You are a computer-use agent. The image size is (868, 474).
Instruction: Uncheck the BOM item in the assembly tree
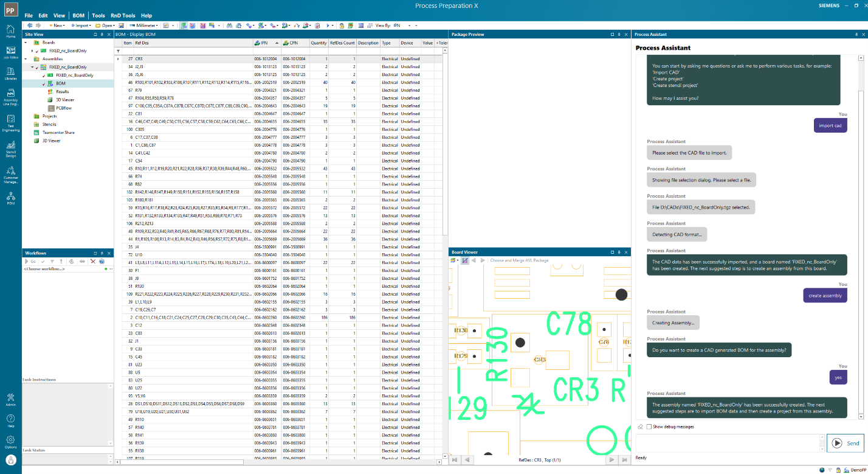44,83
